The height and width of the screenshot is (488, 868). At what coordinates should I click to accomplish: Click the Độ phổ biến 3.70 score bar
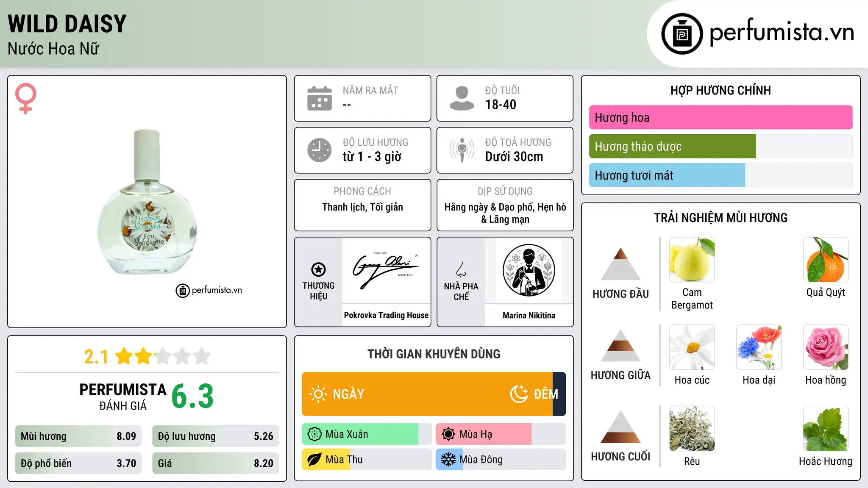(78, 463)
